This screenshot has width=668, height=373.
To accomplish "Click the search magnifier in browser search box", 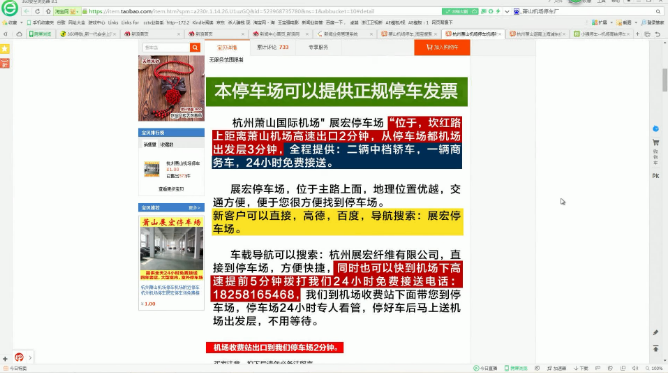I will tap(659, 11).
